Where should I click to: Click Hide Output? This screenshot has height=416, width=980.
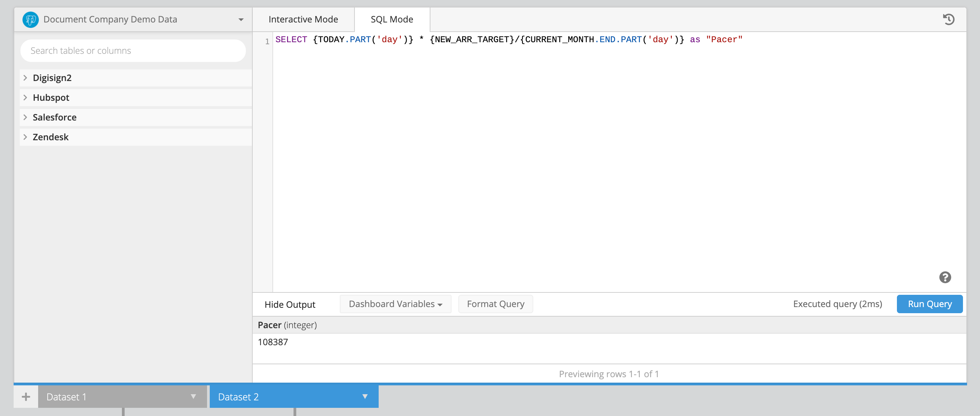point(290,304)
